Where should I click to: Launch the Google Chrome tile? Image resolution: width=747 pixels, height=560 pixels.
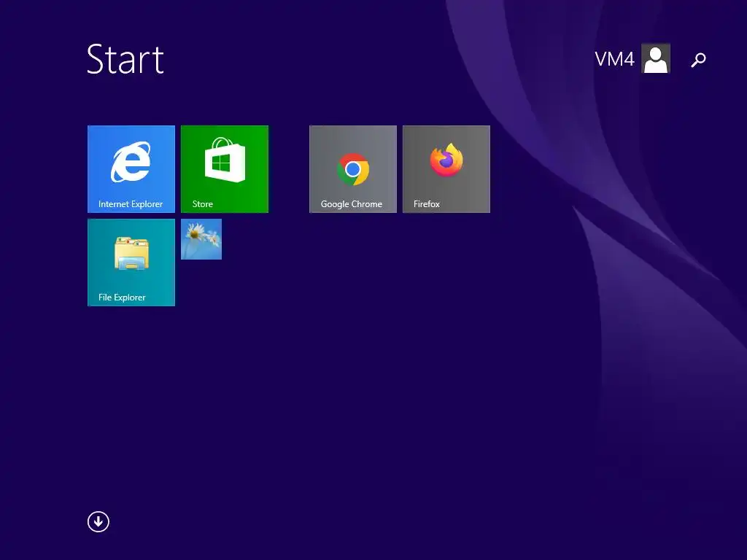click(x=353, y=169)
